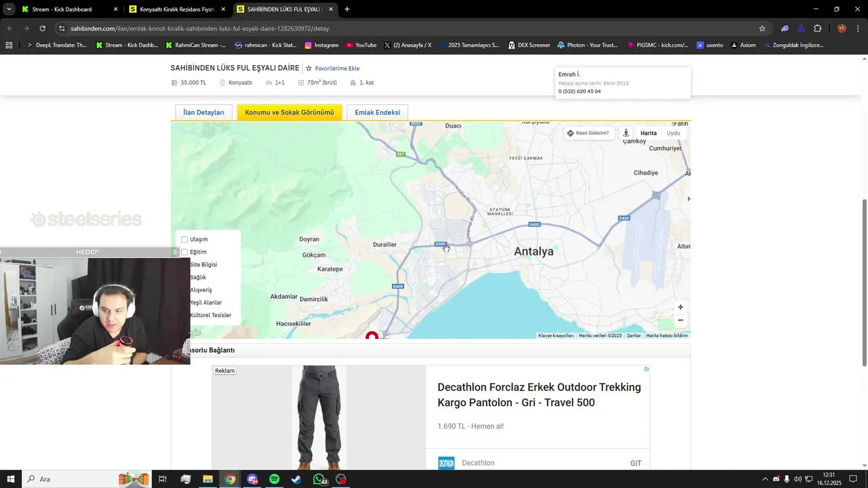The height and width of the screenshot is (488, 868).
Task: Open WhatsApp from the taskbar
Action: pyautogui.click(x=319, y=479)
